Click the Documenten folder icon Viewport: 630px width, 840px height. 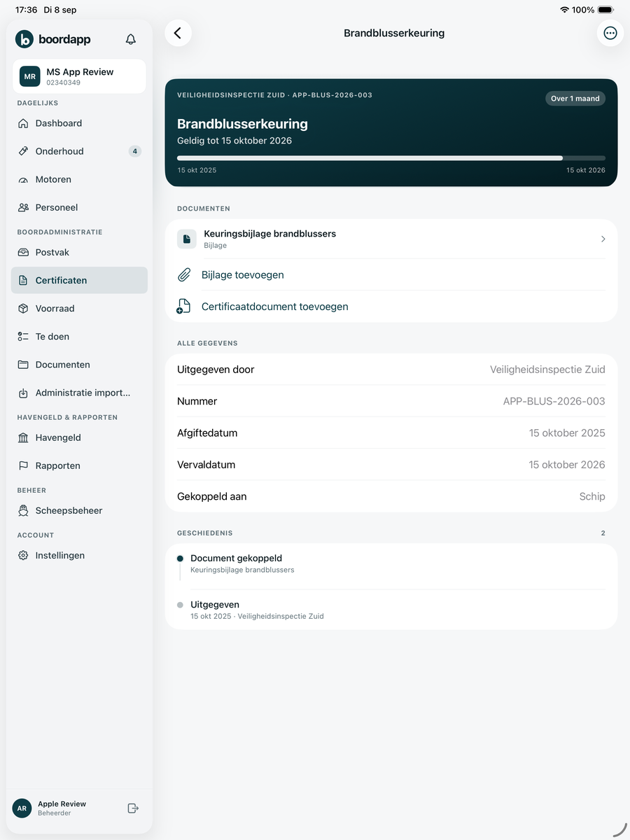click(23, 364)
